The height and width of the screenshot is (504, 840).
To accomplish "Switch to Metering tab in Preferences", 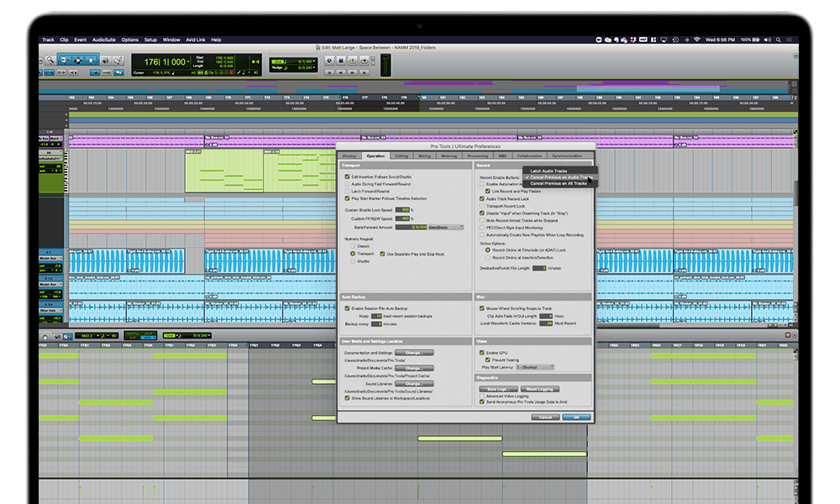I will point(449,156).
